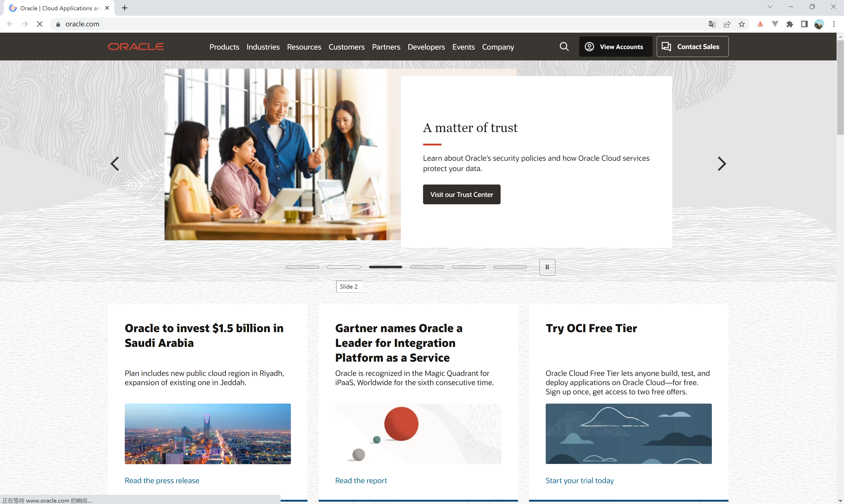Open the site search magnifier icon
Screen dimensions: 844x504
pyautogui.click(x=564, y=47)
